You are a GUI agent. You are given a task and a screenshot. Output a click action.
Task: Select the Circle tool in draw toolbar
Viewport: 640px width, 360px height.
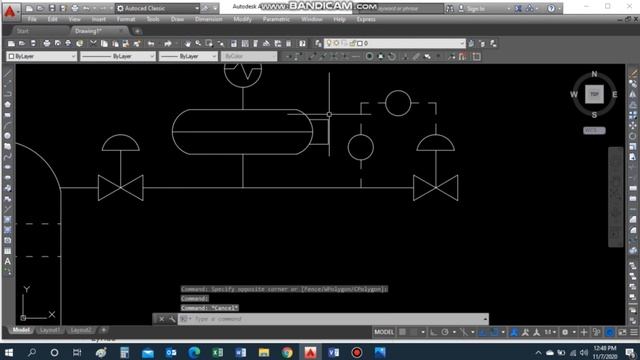pyautogui.click(x=8, y=136)
